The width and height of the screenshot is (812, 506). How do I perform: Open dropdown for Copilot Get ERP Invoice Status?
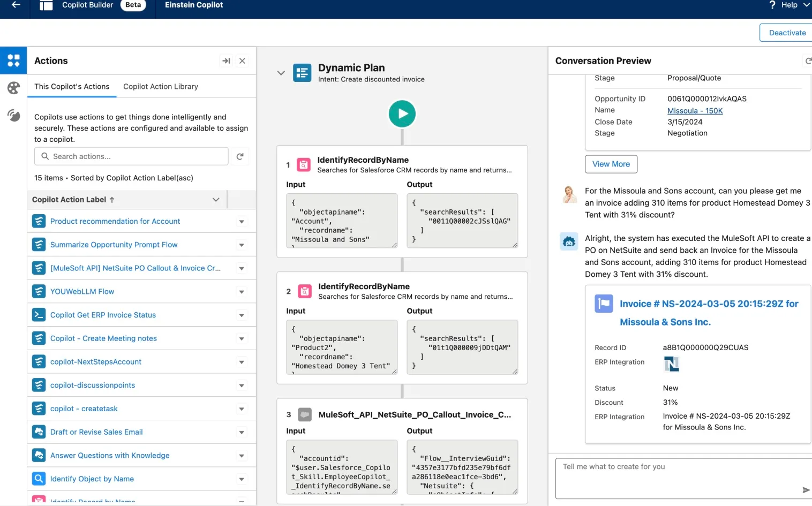point(242,315)
